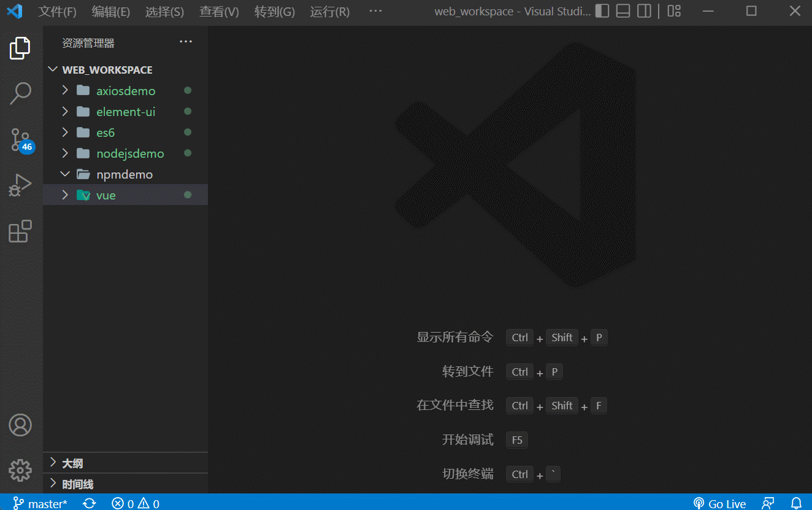Click the npmdemo open folder icon
Screen dimensions: 812x510
click(x=83, y=174)
